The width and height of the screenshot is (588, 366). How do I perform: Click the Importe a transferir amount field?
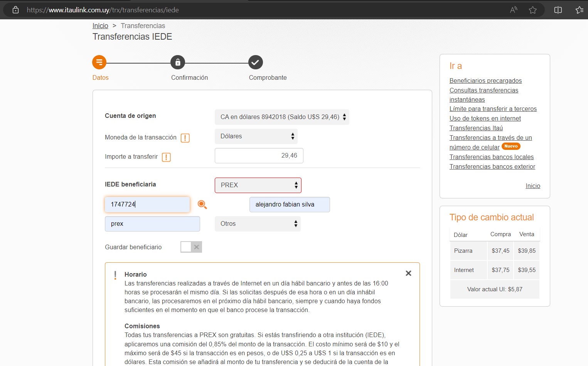click(x=259, y=156)
